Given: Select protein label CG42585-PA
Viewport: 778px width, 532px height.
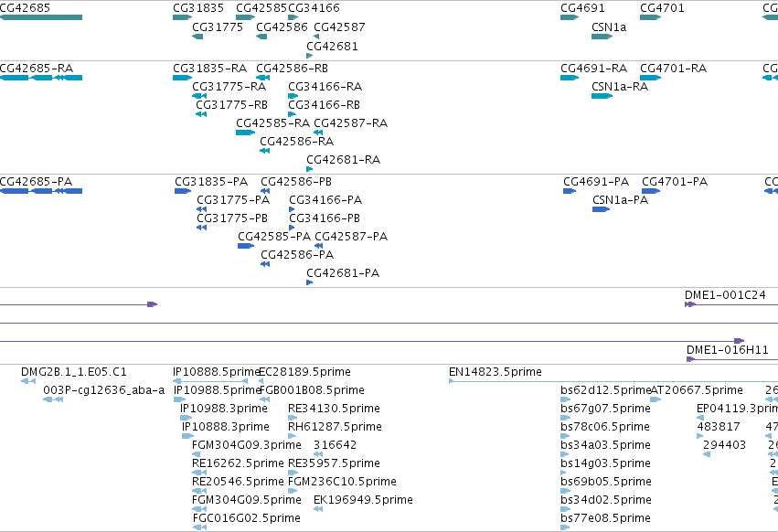Looking at the screenshot, I should click(274, 236).
